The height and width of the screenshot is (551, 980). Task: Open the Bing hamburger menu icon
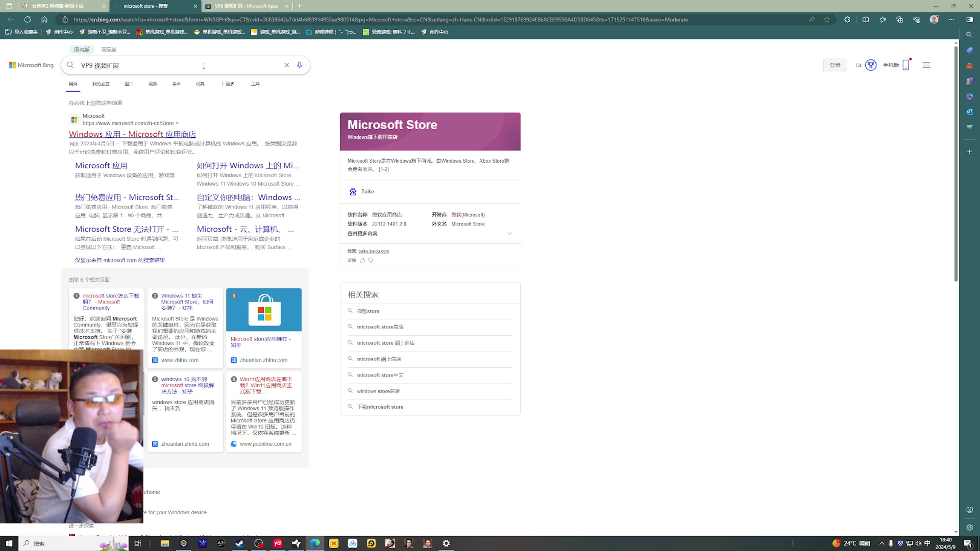[926, 65]
